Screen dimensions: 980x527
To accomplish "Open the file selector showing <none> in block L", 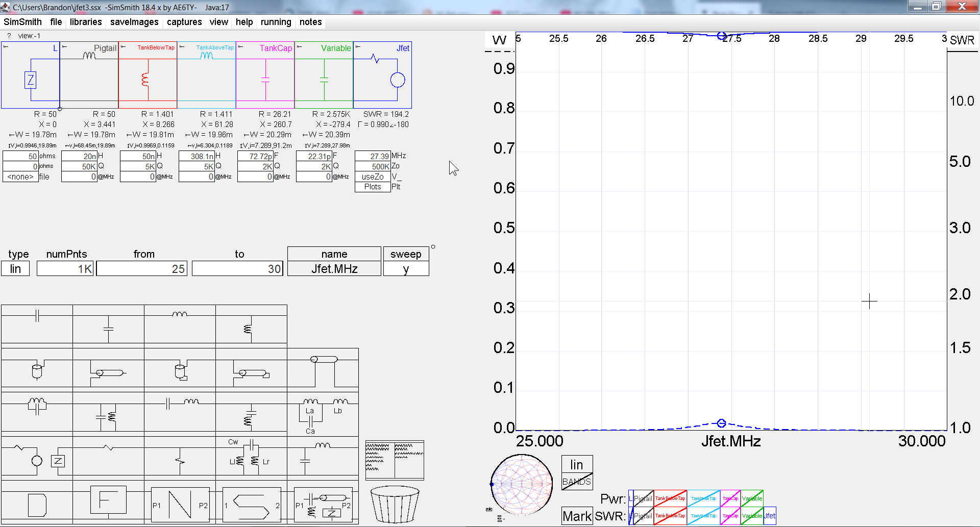I will coord(19,177).
